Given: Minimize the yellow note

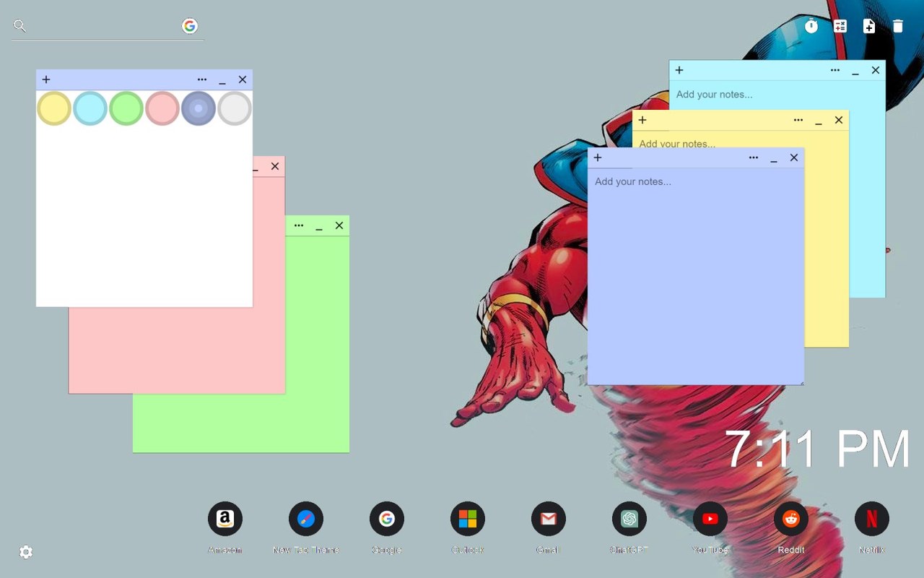Looking at the screenshot, I should 819,121.
